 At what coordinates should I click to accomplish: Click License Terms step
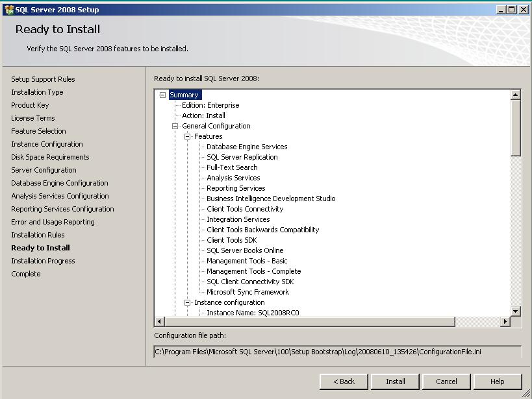click(x=33, y=118)
